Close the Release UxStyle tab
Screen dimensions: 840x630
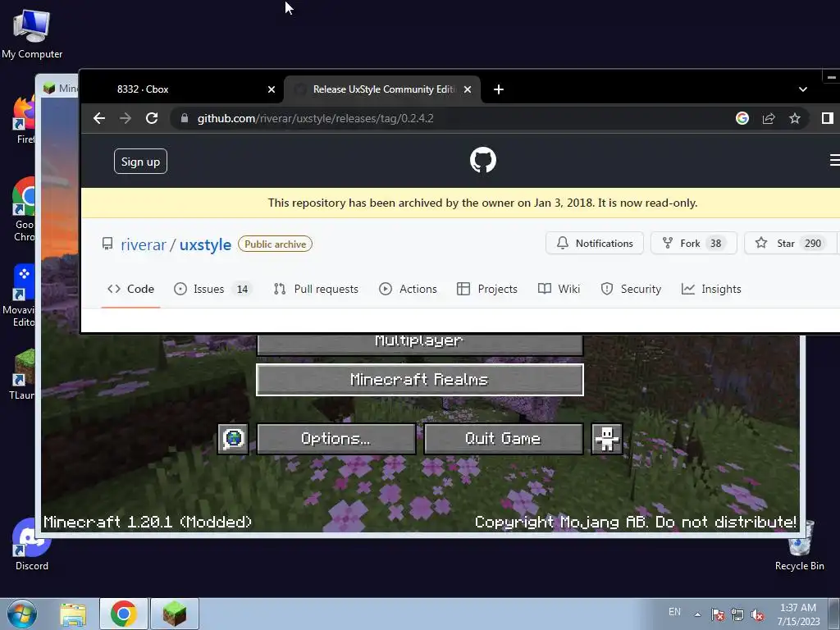coord(468,89)
